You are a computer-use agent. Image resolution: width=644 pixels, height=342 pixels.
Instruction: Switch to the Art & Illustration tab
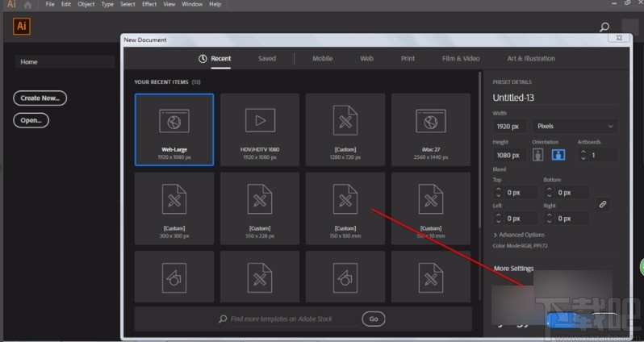[x=531, y=58]
